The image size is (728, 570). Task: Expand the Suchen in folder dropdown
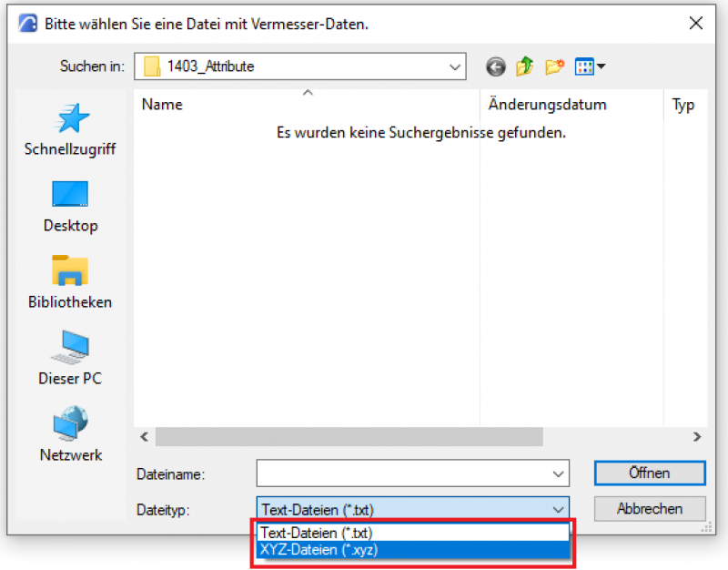coord(454,66)
